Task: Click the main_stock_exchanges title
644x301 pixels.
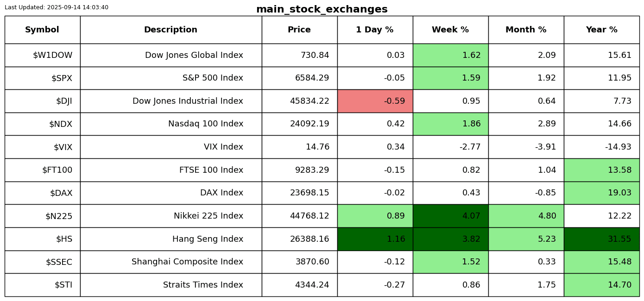Action: click(x=322, y=10)
